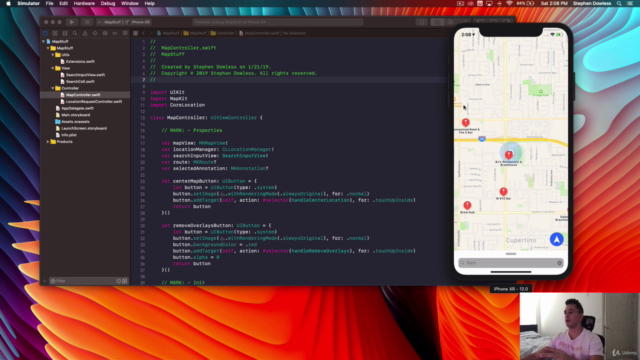Collapse the Controller folder triangle
The height and width of the screenshot is (360, 640).
[53, 88]
